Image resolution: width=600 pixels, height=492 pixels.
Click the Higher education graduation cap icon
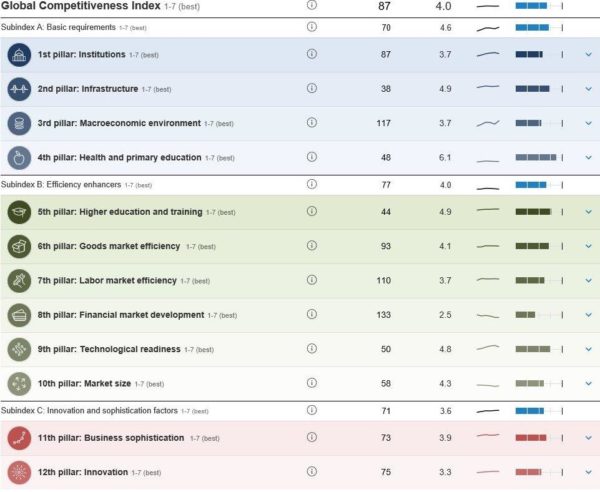coord(19,212)
